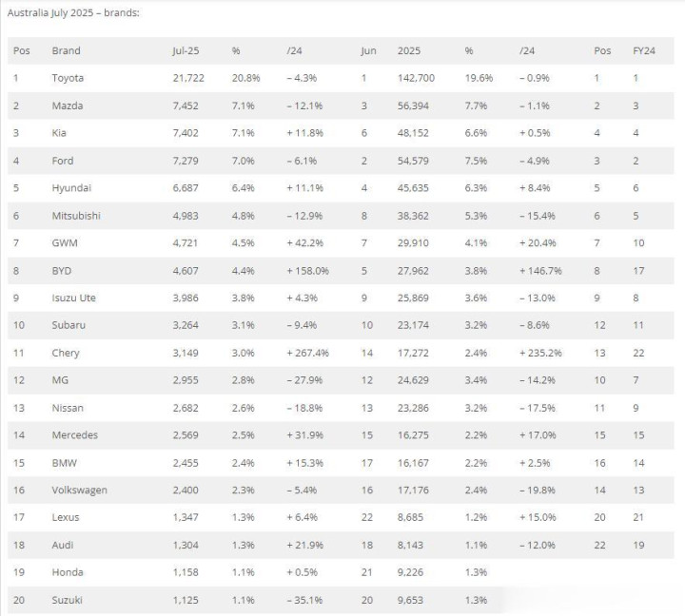Image resolution: width=685 pixels, height=616 pixels.
Task: Click the Mitsubishi brand cell
Action: 76,216
